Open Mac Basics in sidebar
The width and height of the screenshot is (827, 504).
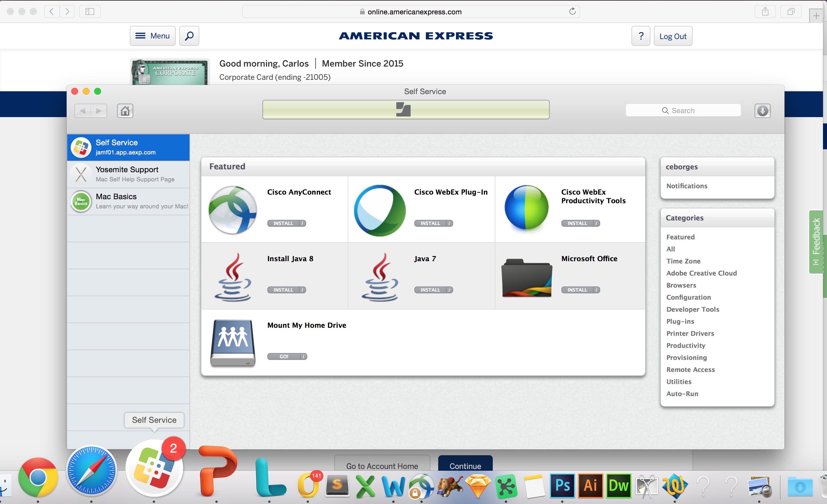(x=128, y=201)
